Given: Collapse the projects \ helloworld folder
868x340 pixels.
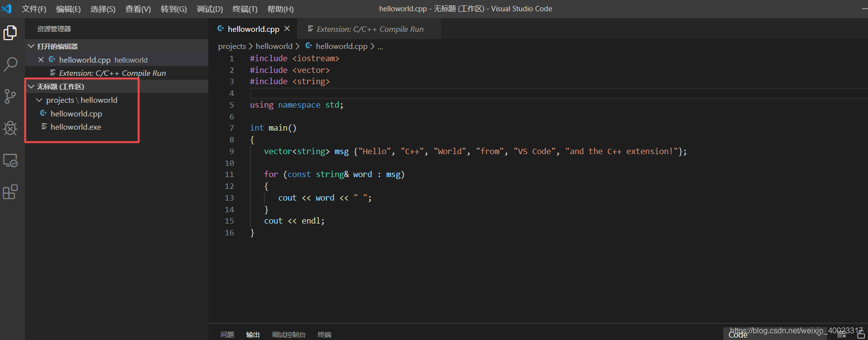Looking at the screenshot, I should pyautogui.click(x=117, y=100).
